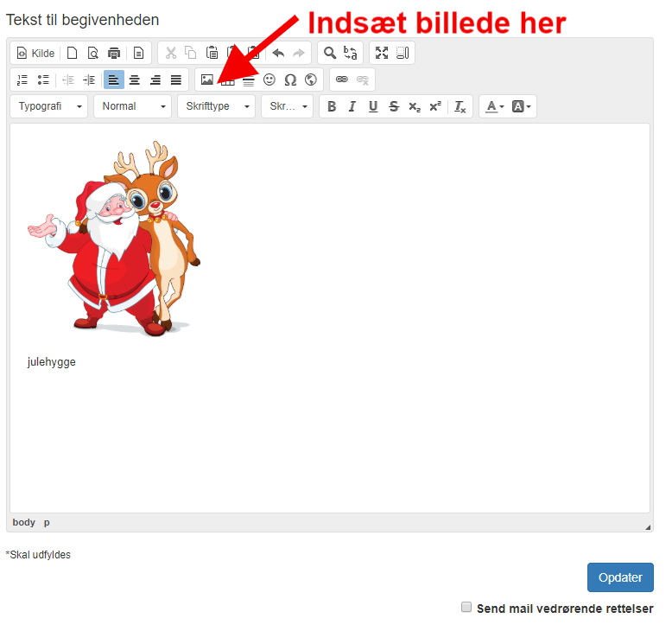
Task: Click the increase indent icon
Action: [x=89, y=80]
